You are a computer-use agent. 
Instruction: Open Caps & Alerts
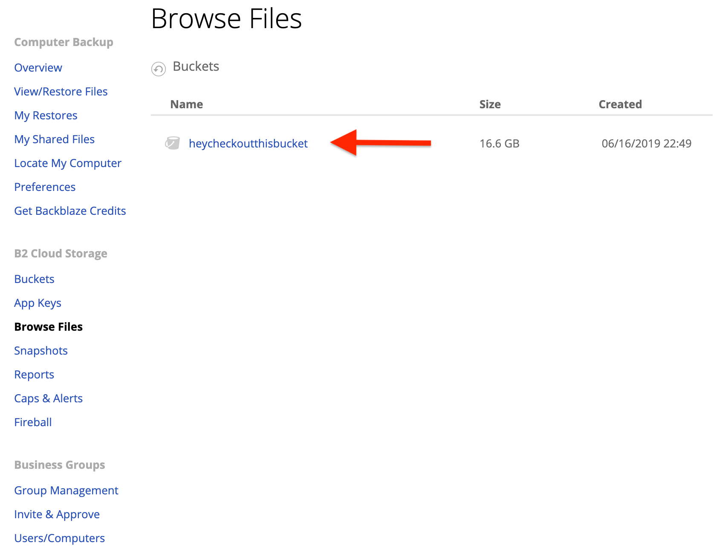pos(48,398)
